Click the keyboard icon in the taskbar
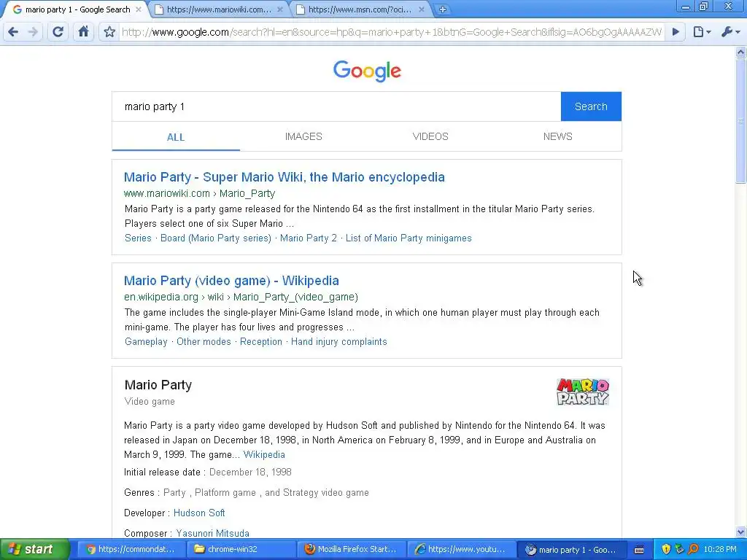This screenshot has width=747, height=560. pos(639,550)
